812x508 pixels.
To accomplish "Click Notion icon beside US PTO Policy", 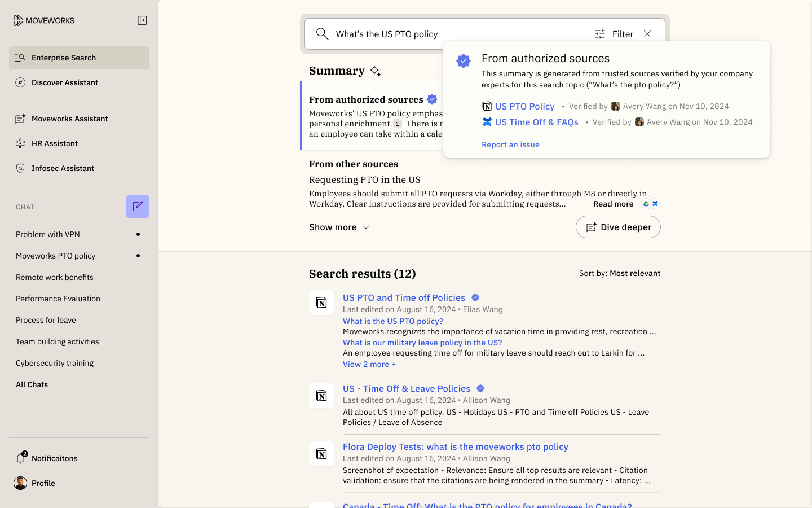I will [487, 106].
